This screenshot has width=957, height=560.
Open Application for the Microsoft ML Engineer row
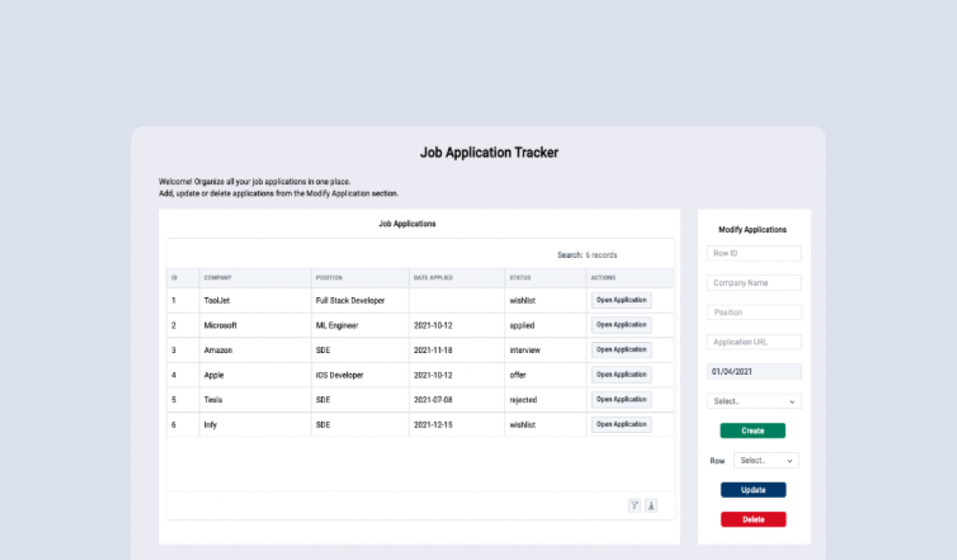click(x=621, y=324)
